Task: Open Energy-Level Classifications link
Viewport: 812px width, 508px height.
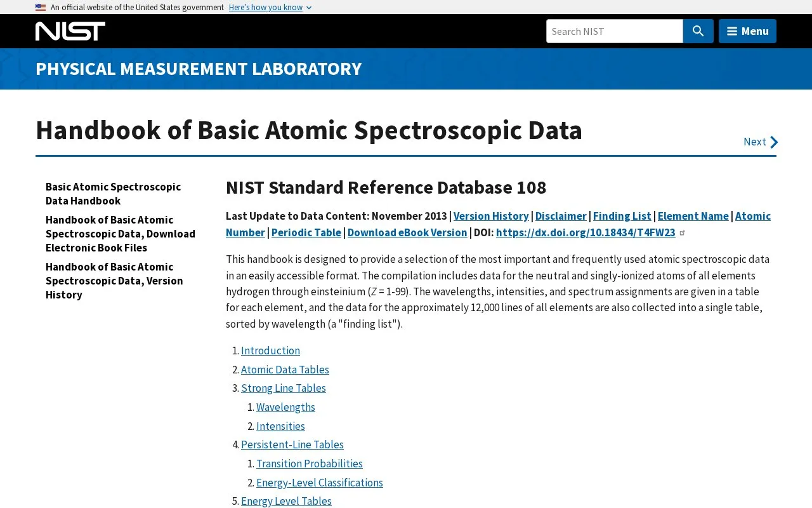Action: pos(320,483)
